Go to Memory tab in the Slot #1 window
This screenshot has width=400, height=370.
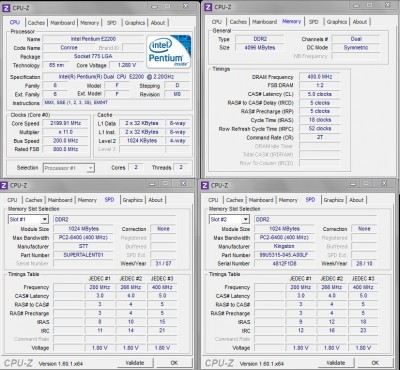tap(87, 200)
